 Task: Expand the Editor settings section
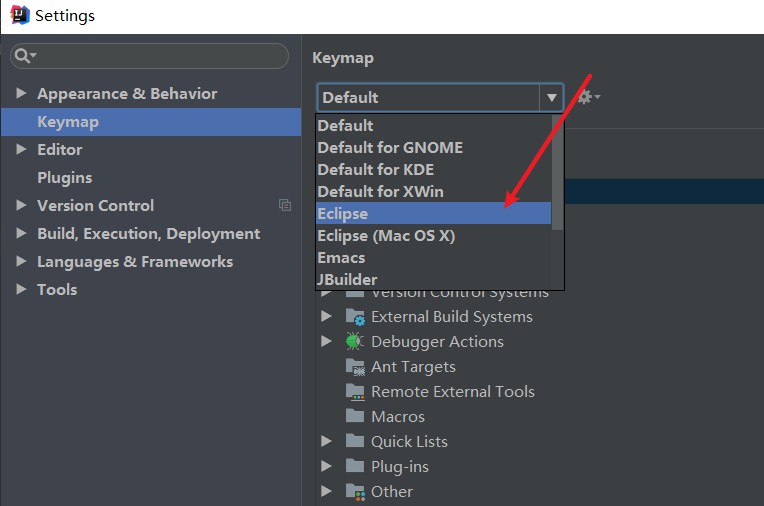click(x=21, y=150)
